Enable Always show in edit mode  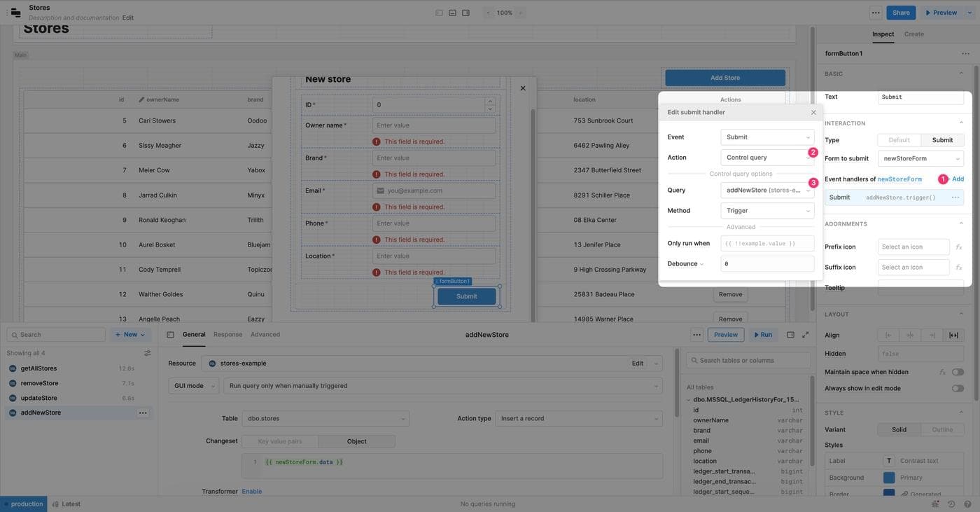click(x=957, y=388)
